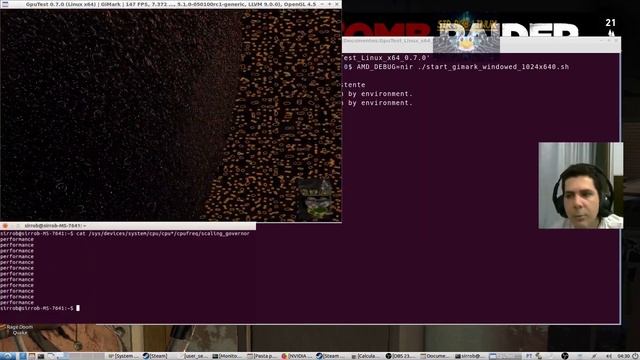Switch to the [System... taskbar window
Image resolution: width=640 pixels, height=360 pixels.
[x=123, y=356]
